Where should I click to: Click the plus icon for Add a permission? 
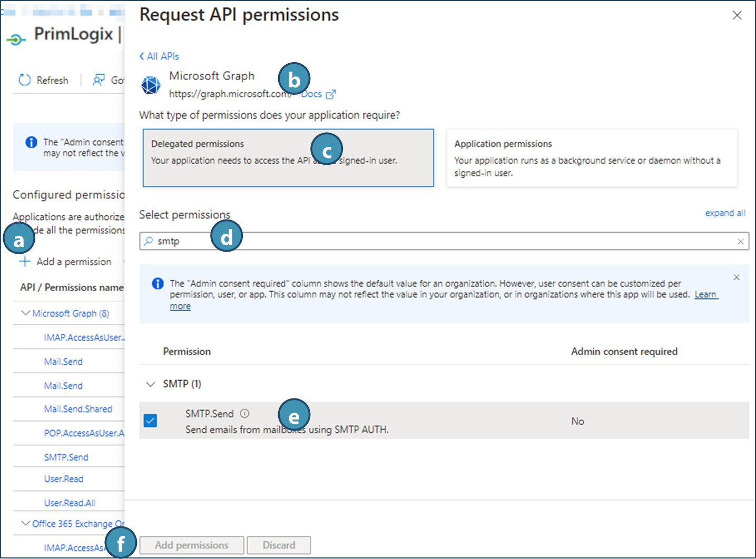coord(25,262)
